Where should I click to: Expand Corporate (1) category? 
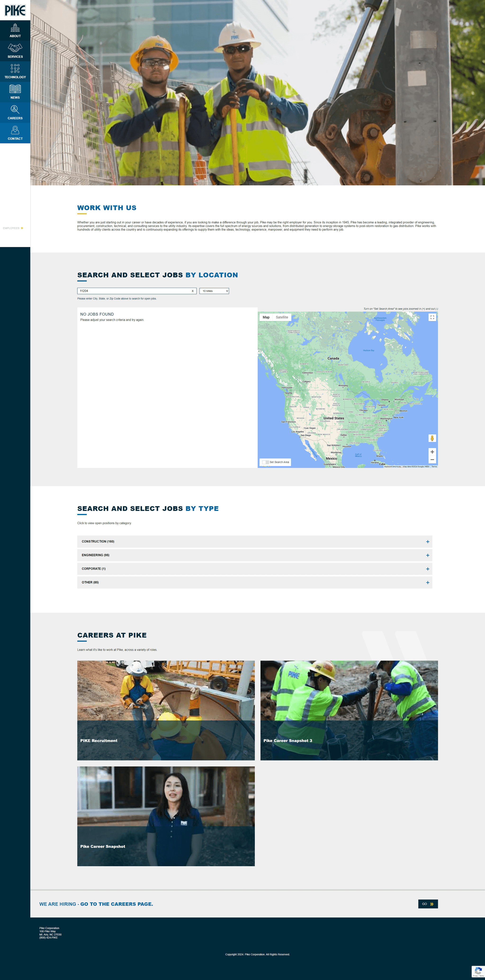255,569
